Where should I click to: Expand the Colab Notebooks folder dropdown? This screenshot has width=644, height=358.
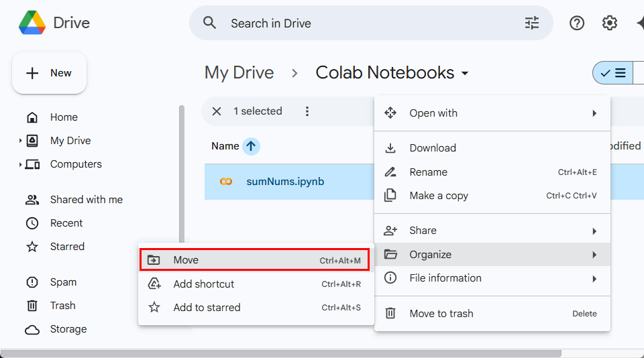tap(466, 73)
